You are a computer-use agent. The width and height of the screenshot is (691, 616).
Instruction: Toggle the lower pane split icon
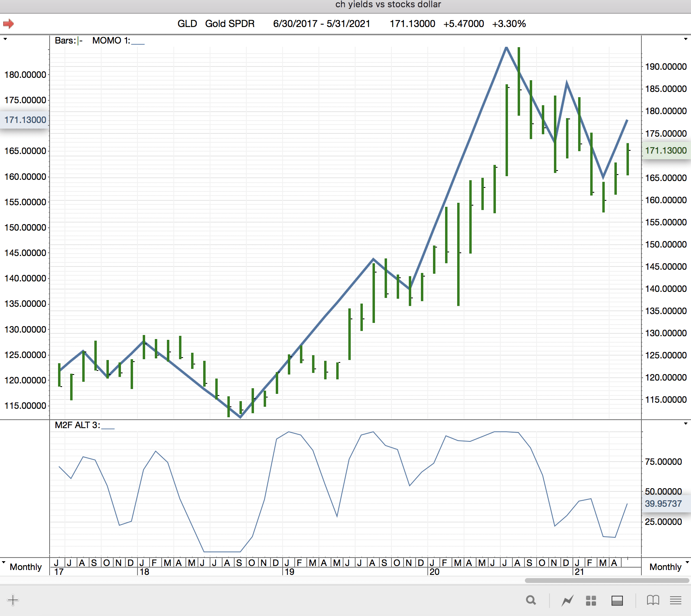(617, 601)
